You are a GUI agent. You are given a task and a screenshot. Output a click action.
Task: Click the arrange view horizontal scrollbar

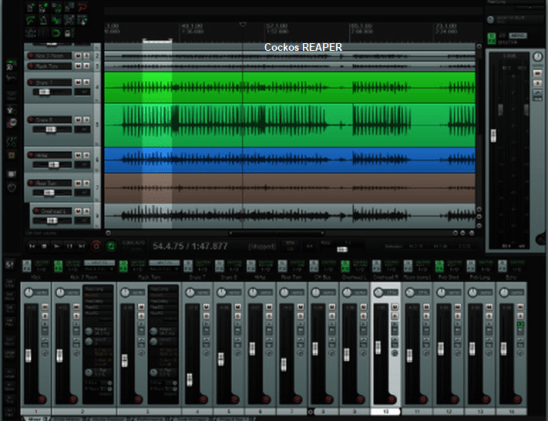point(276,233)
